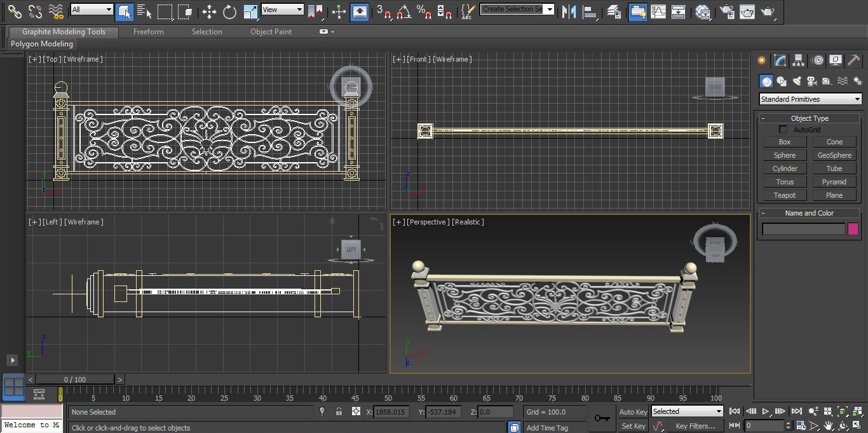Open Curve Editor from toolbar
The width and height of the screenshot is (868, 433).
[658, 11]
